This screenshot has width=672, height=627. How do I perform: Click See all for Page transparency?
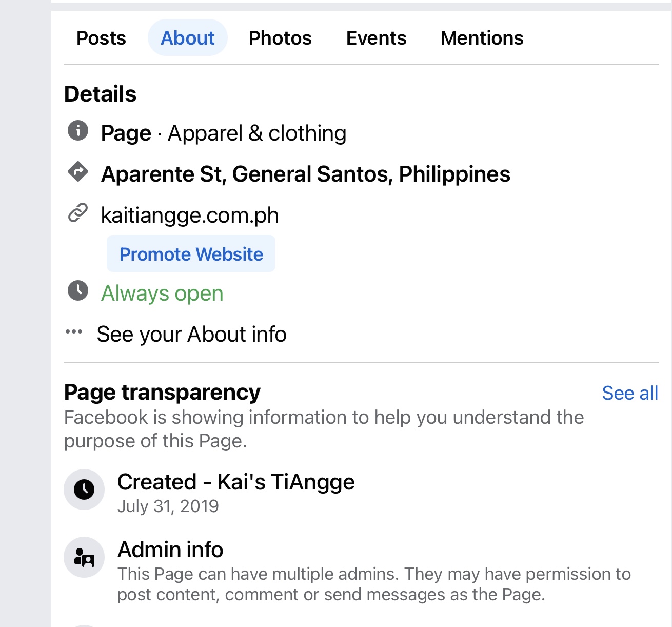pyautogui.click(x=630, y=393)
